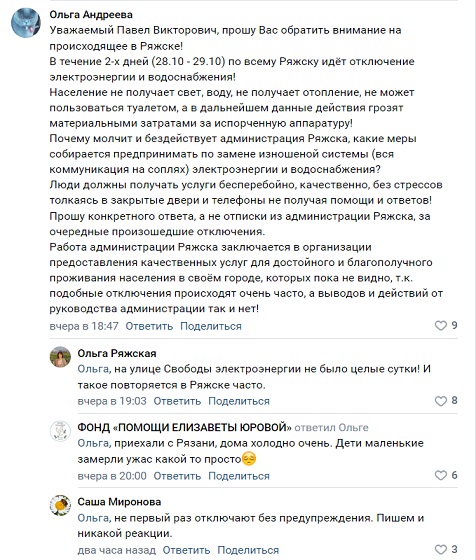Open Ольга Андреева's avatar
Viewport: 476px width, 560px height.
point(26,22)
